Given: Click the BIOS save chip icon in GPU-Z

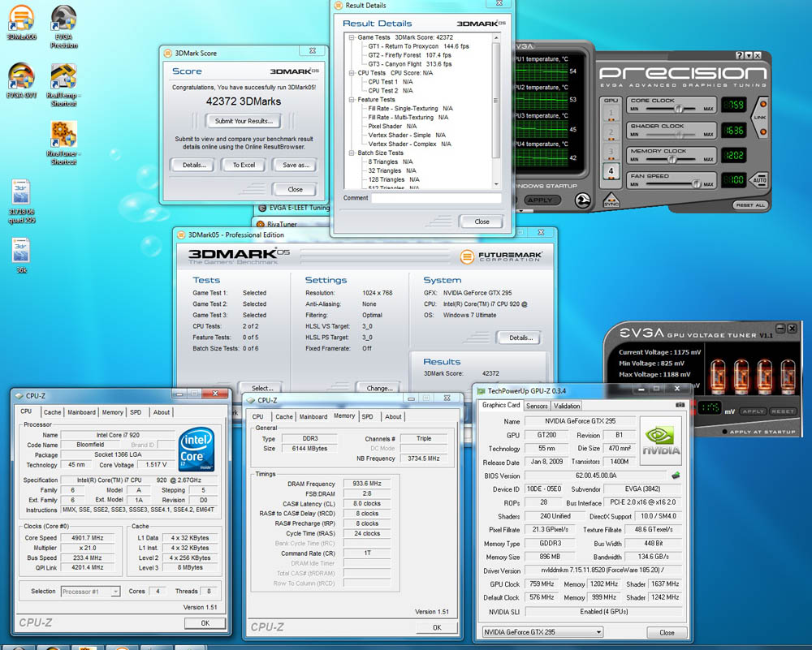Looking at the screenshot, I should pyautogui.click(x=676, y=475).
